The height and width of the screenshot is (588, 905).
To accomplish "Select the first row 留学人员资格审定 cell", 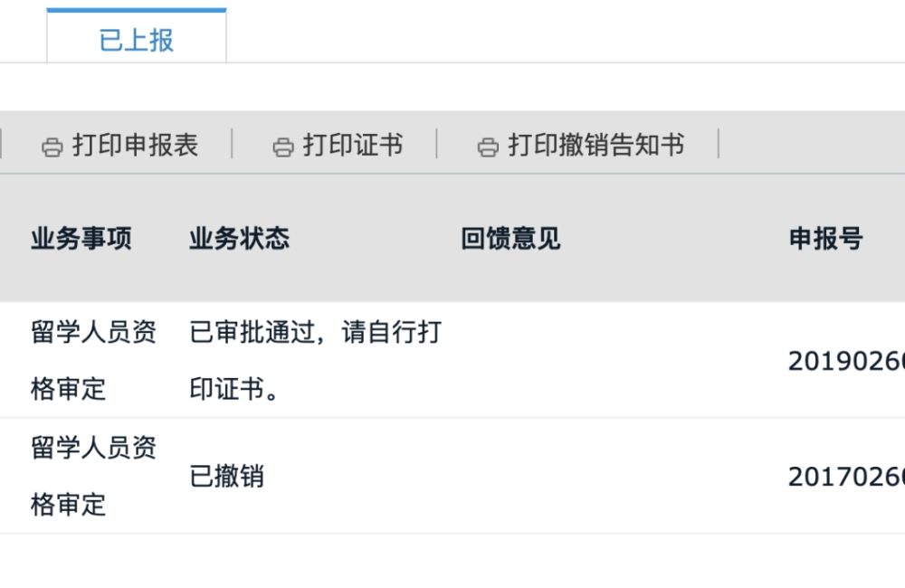I will point(93,361).
